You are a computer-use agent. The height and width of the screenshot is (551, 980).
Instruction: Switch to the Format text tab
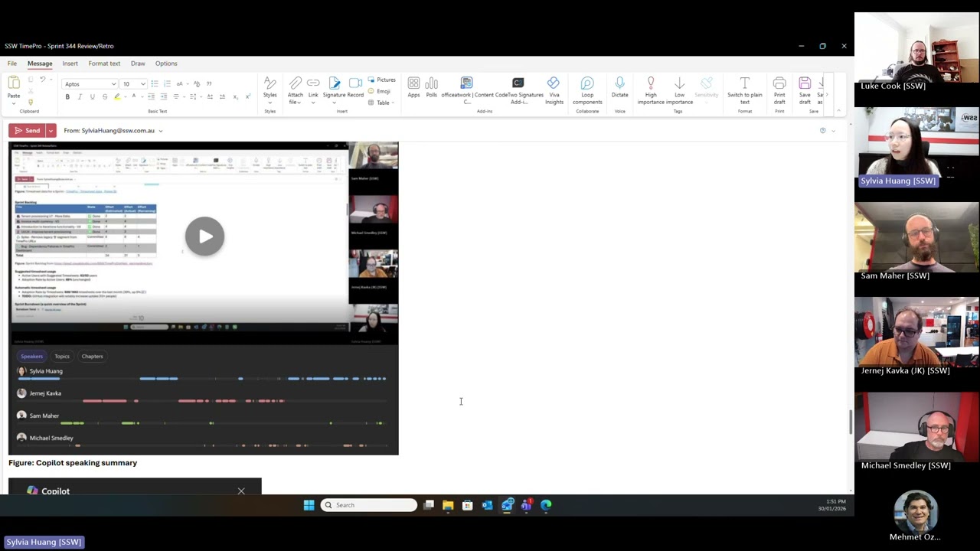click(104, 64)
